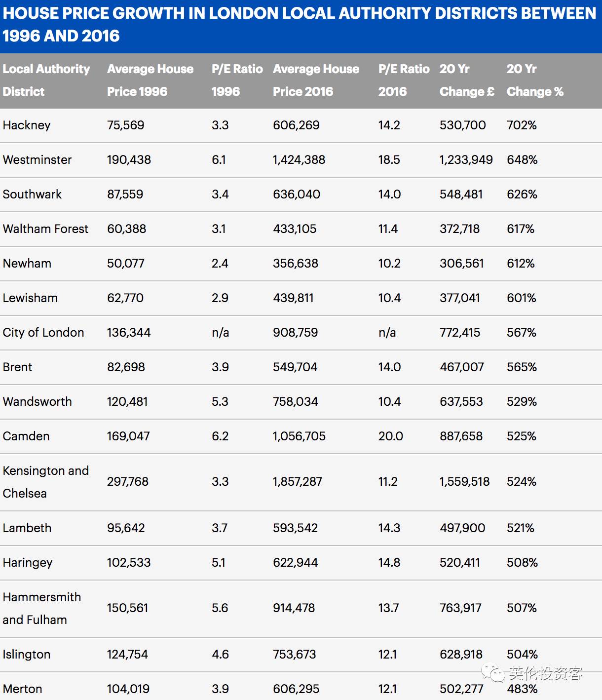Select the 20 Yr Change £ header
Image resolution: width=602 pixels, height=700 pixels.
coord(467,80)
